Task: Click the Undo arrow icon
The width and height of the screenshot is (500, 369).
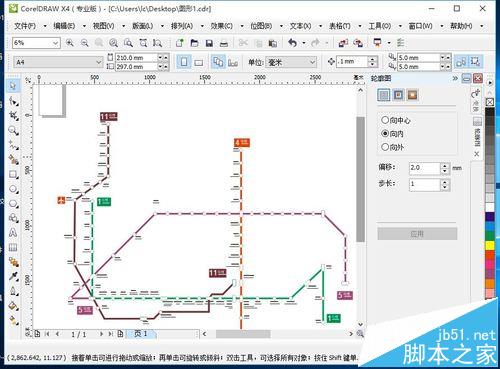Action: coord(292,43)
